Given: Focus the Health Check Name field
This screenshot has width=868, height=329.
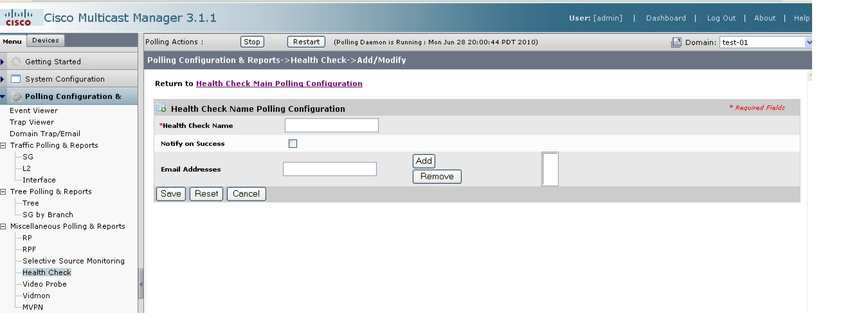Looking at the screenshot, I should point(332,125).
